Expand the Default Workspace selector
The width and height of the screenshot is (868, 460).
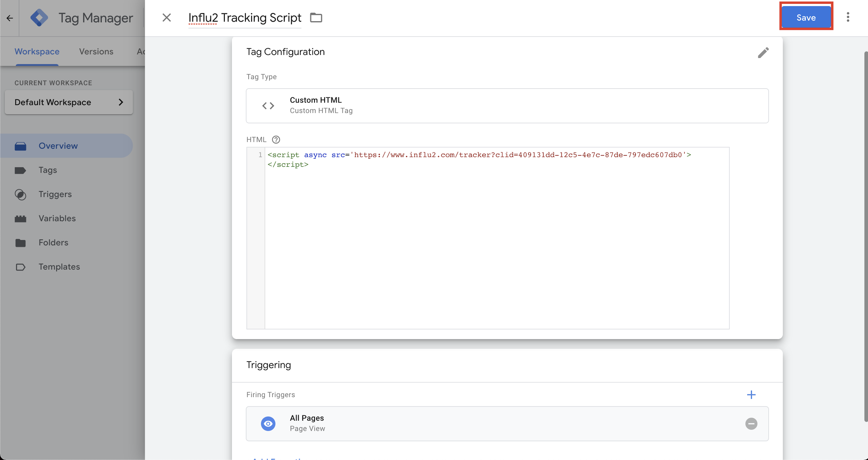coord(69,102)
